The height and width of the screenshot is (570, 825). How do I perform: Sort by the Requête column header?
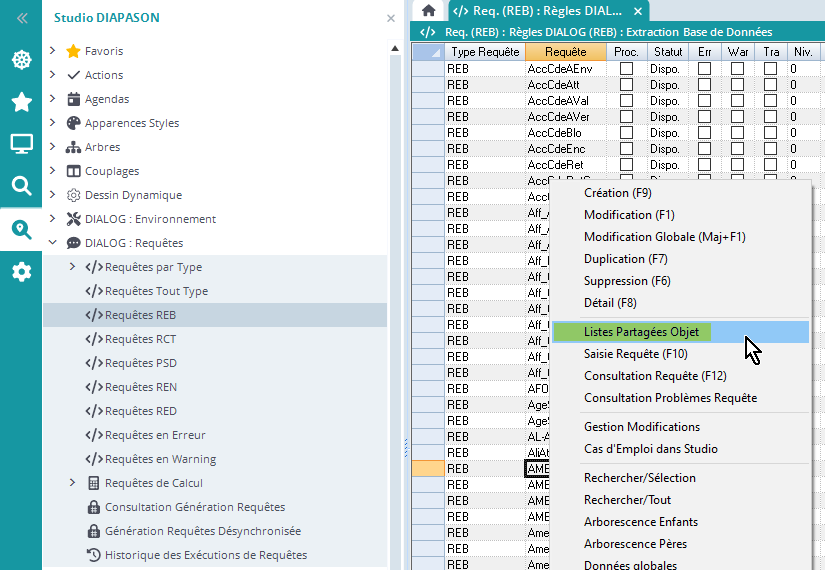click(x=565, y=52)
